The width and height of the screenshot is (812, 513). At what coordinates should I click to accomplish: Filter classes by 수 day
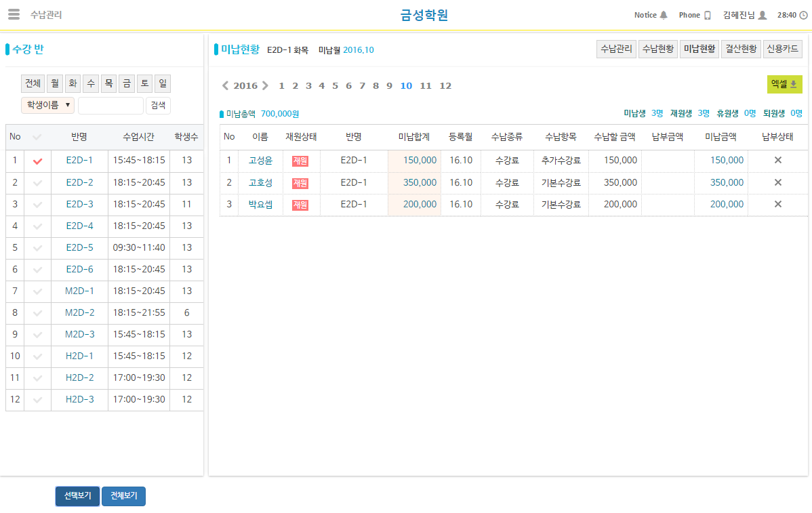(x=91, y=83)
